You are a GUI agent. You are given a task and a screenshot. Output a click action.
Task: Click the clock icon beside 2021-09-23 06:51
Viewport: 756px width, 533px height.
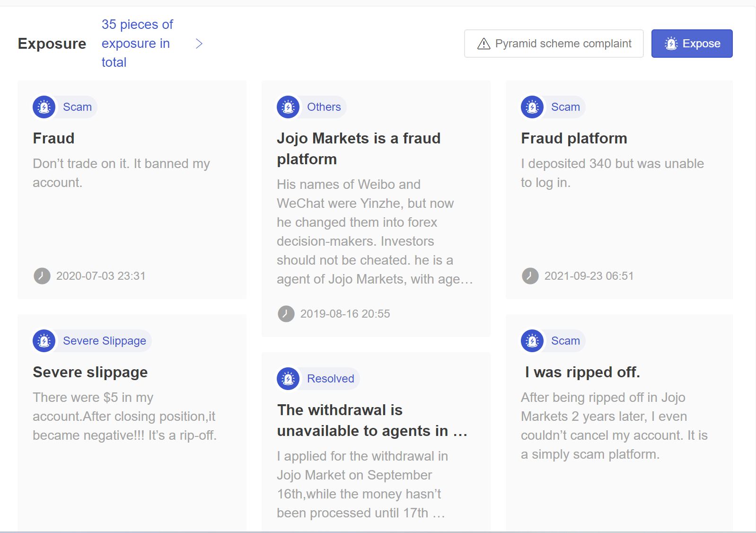pos(530,276)
